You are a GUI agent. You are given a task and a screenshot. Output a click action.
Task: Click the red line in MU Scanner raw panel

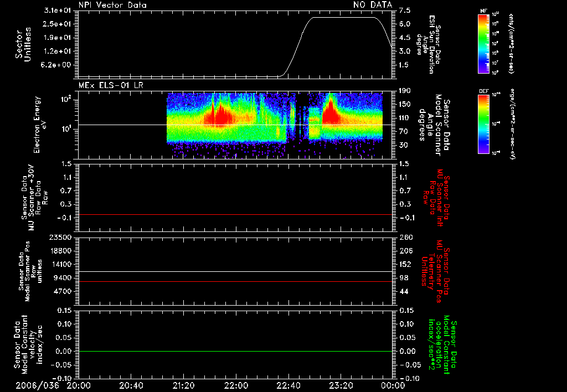pyautogui.click(x=235, y=214)
